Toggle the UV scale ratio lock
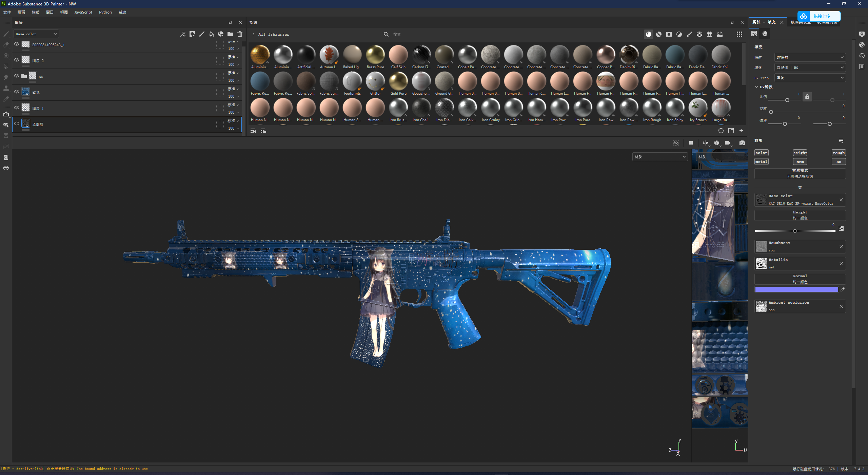This screenshot has width=868, height=475. (807, 97)
